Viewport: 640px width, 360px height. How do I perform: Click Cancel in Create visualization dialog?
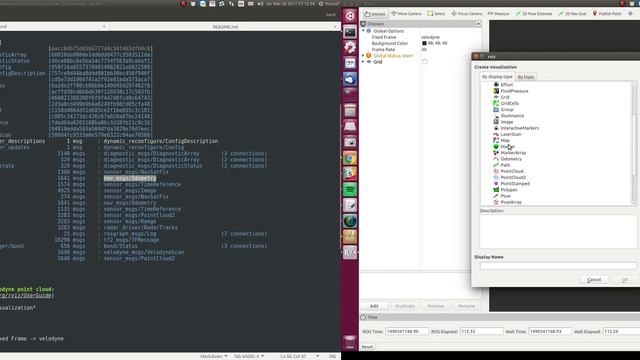(x=594, y=280)
